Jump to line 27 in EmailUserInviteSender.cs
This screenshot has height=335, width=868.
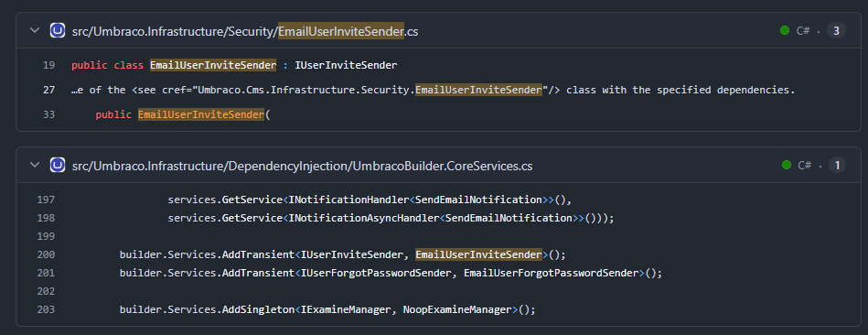click(x=48, y=90)
